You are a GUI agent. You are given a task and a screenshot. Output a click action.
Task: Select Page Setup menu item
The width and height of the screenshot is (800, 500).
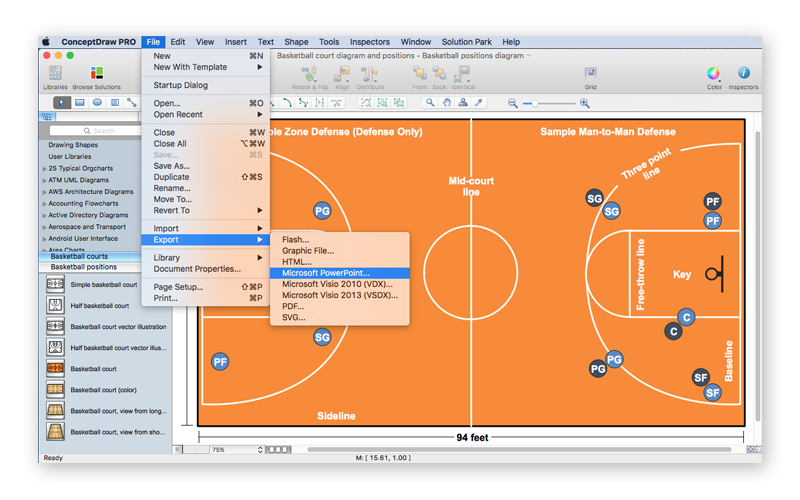pyautogui.click(x=206, y=287)
